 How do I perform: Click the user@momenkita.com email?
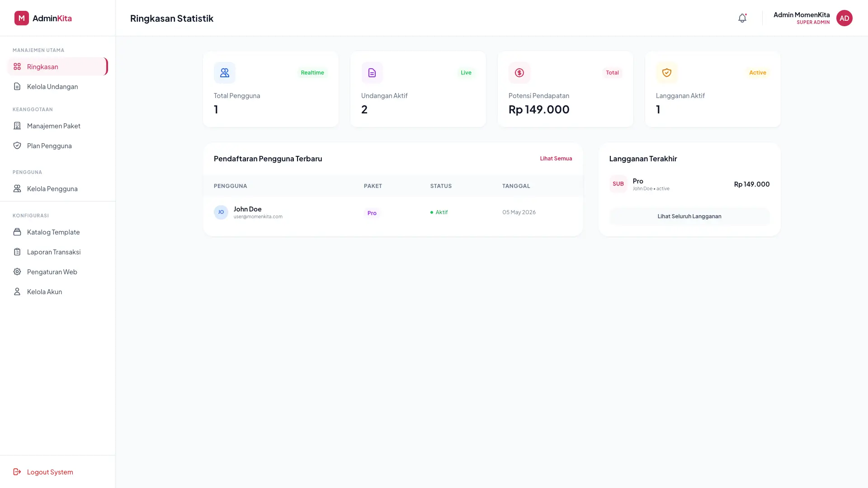click(258, 216)
